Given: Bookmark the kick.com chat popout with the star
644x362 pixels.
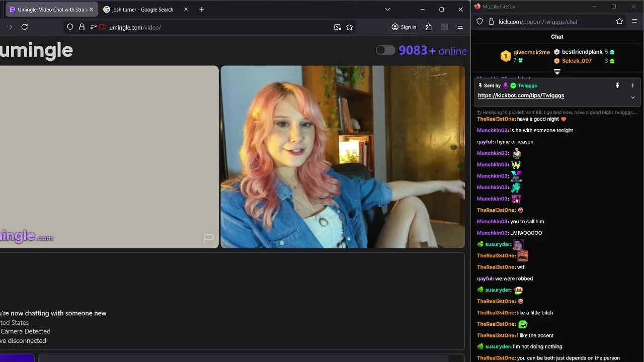Looking at the screenshot, I should [619, 21].
